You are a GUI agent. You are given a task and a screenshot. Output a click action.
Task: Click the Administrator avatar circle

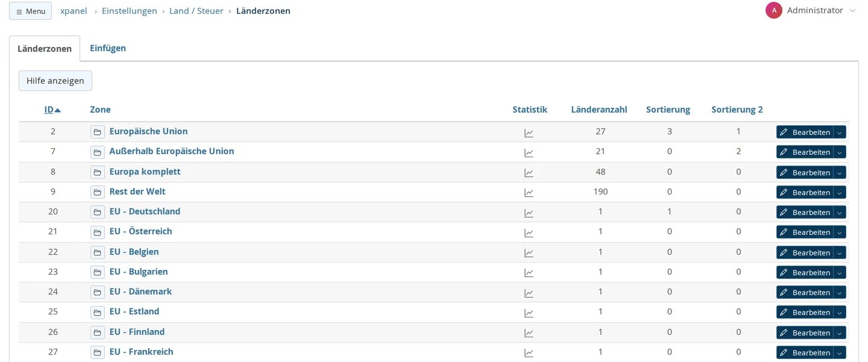click(x=774, y=10)
